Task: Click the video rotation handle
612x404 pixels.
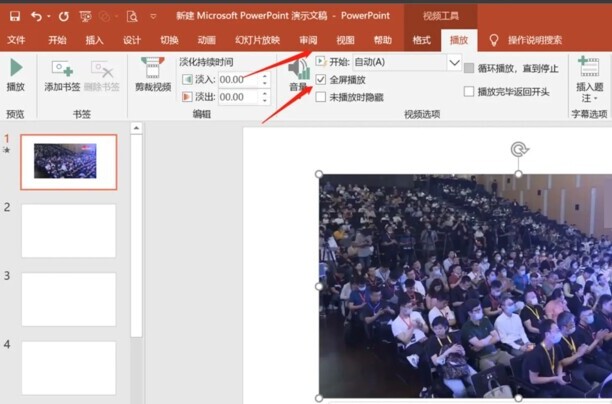Action: point(519,149)
